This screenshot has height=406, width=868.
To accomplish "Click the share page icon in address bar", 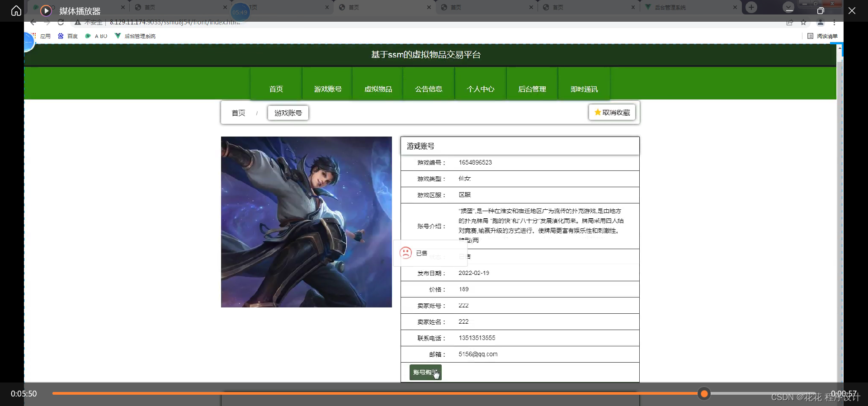I will pyautogui.click(x=790, y=23).
